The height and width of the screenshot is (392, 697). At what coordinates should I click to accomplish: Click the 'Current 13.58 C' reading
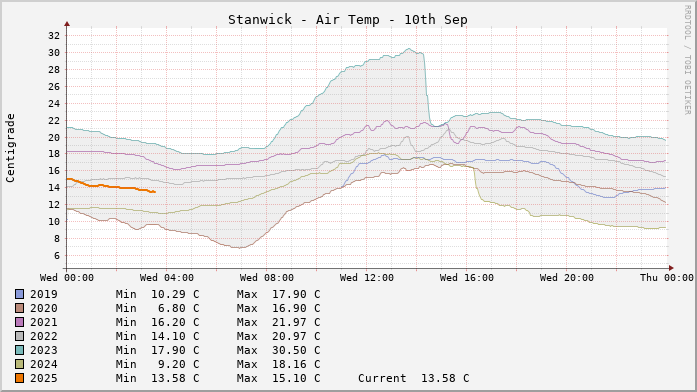coord(413,378)
